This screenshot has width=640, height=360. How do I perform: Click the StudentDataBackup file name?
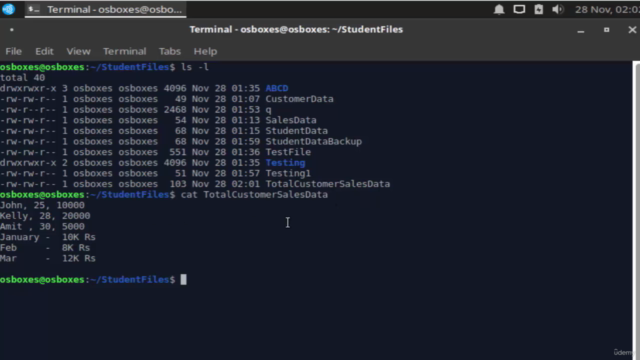[313, 141]
